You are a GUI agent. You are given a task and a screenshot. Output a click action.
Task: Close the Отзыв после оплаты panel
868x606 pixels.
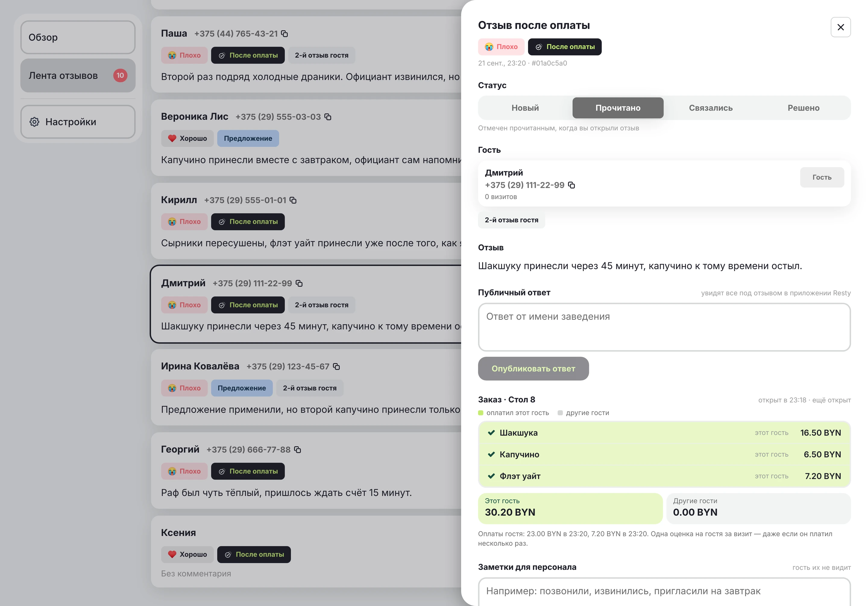(x=840, y=27)
